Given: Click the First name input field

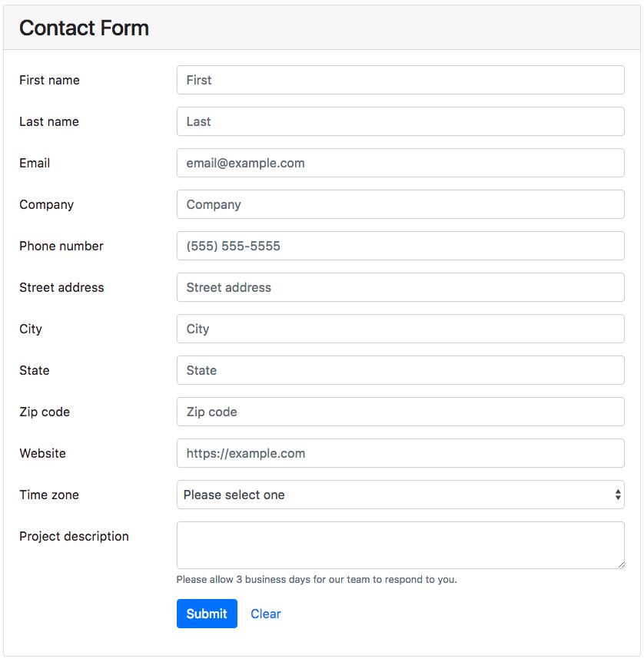Looking at the screenshot, I should point(400,80).
